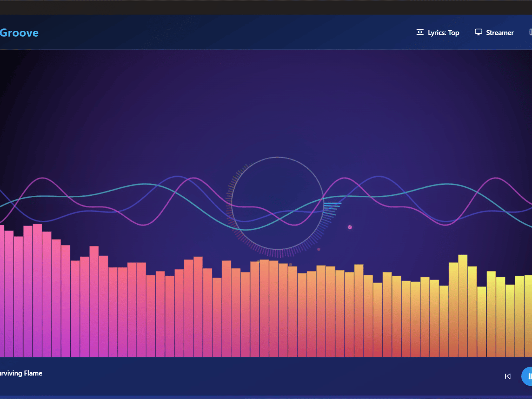
Task: Skip to previous track
Action: (508, 376)
